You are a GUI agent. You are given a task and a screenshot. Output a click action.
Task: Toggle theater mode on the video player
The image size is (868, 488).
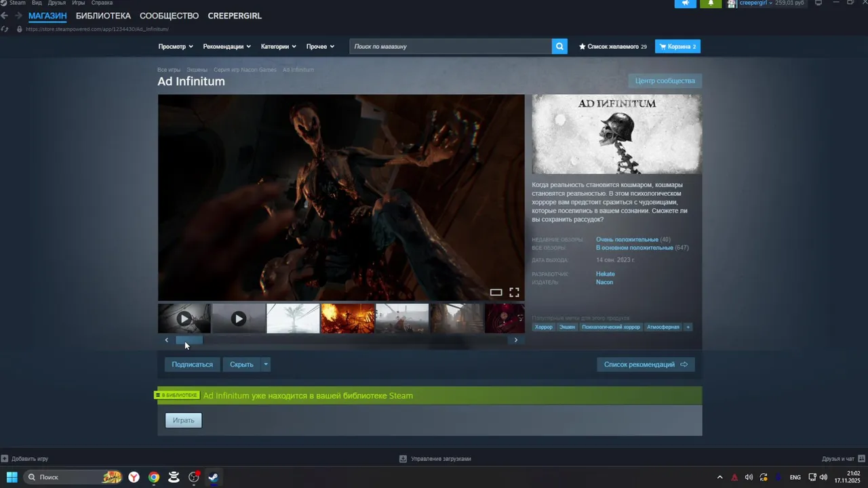[496, 293]
